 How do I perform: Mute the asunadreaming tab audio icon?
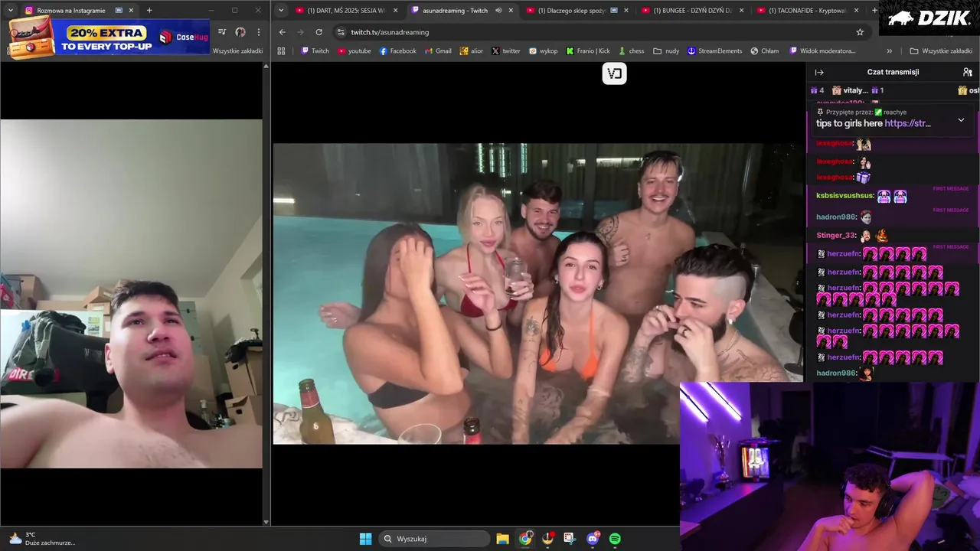click(x=498, y=11)
